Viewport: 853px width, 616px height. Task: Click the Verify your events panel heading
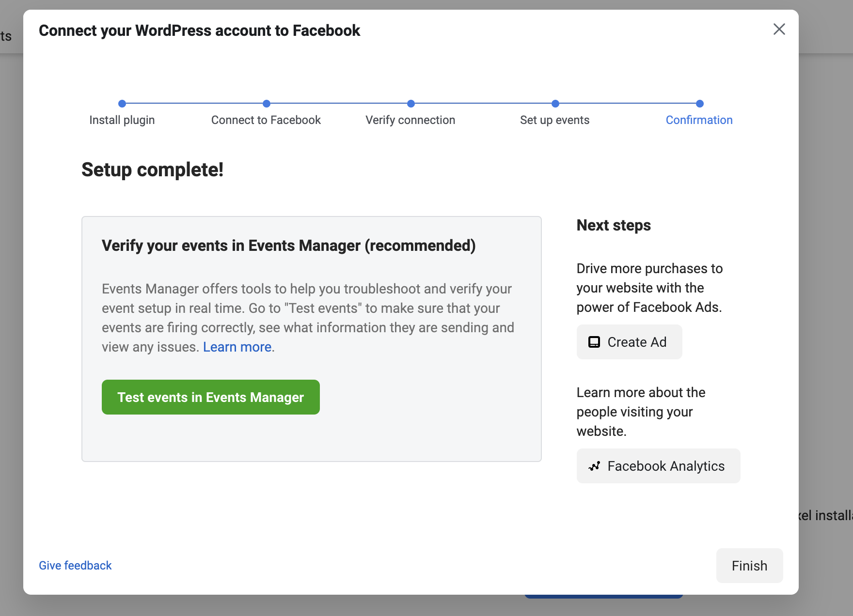288,246
